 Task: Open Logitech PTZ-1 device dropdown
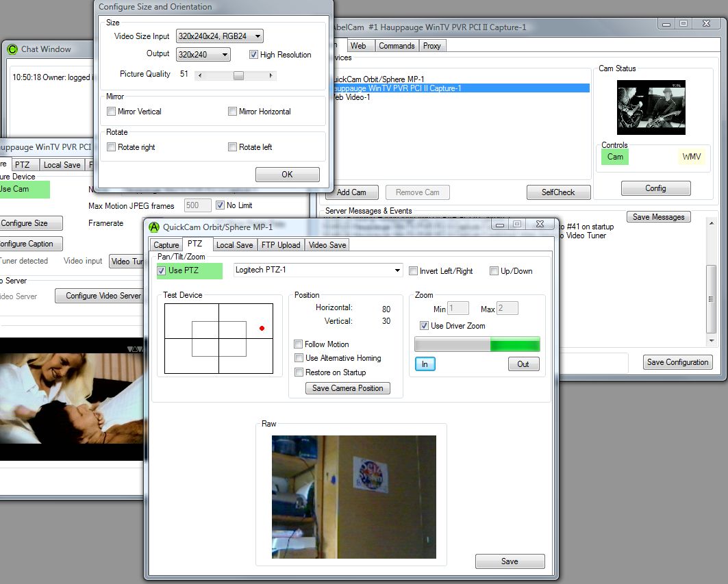[318, 270]
